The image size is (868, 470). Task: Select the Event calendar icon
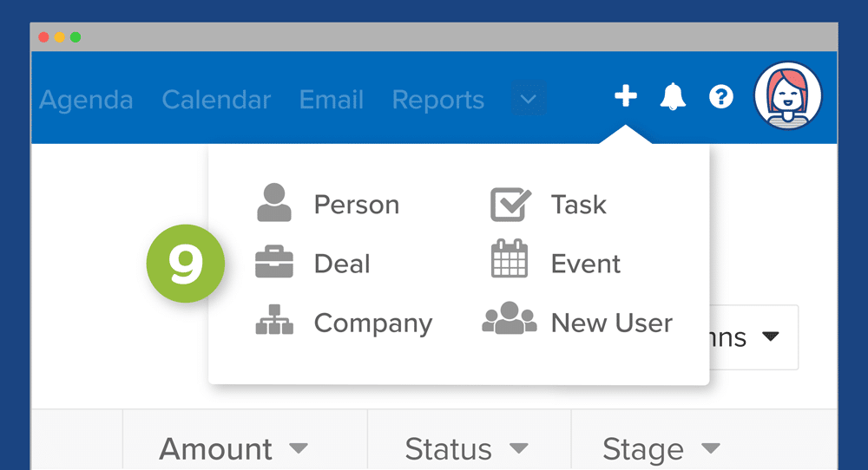[x=510, y=259]
